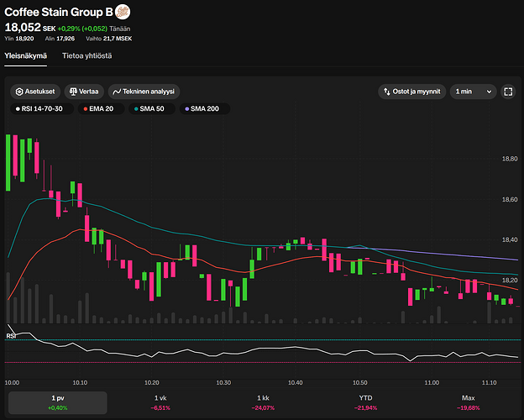Viewport: 524px width, 420px height.
Task: Select the YTD time range
Action: (365, 402)
